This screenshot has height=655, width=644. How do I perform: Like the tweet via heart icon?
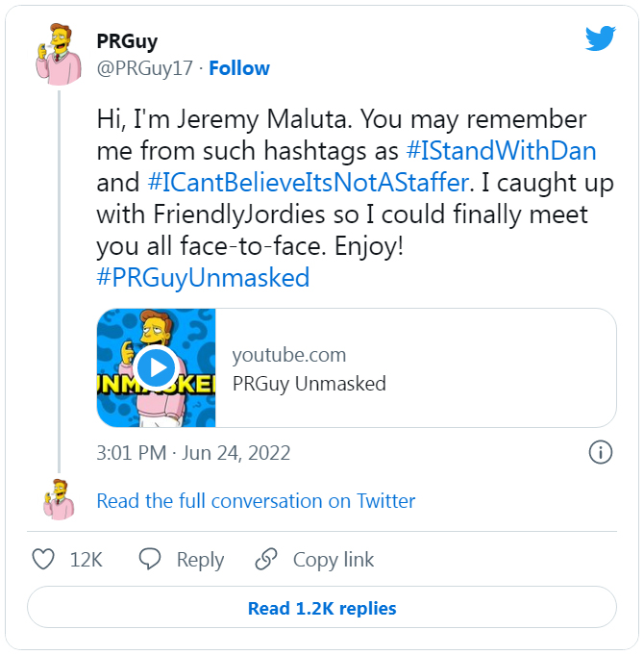43,559
